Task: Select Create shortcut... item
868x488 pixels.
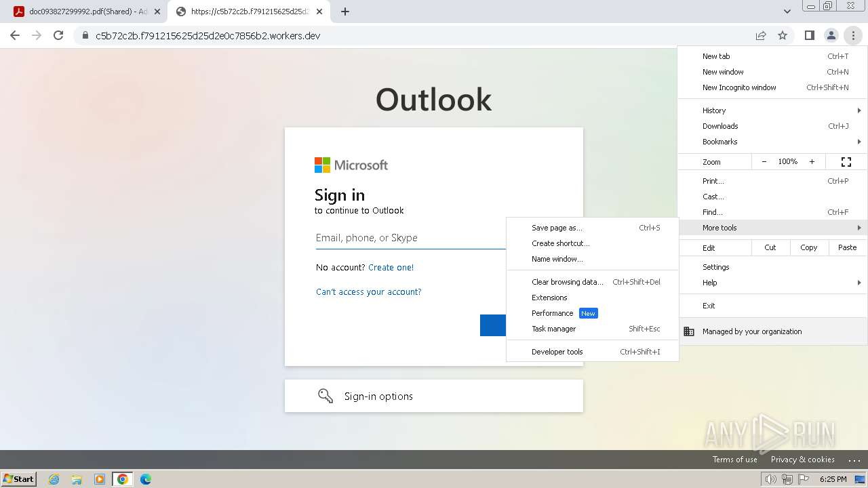Action: [x=593, y=243]
